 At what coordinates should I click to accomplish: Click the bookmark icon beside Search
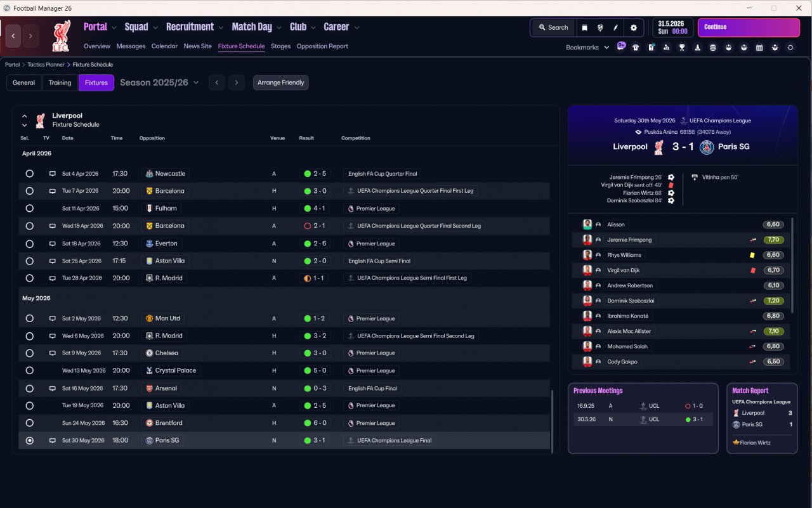coord(584,28)
